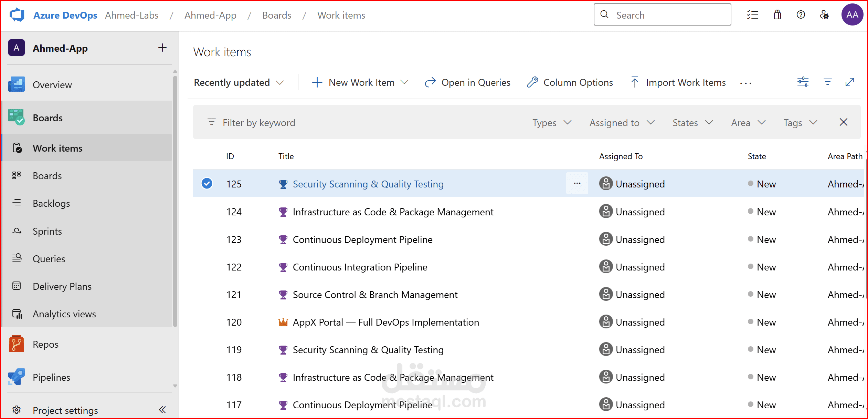Open the Backlogs view in the sidebar
The height and width of the screenshot is (419, 868).
(51, 203)
